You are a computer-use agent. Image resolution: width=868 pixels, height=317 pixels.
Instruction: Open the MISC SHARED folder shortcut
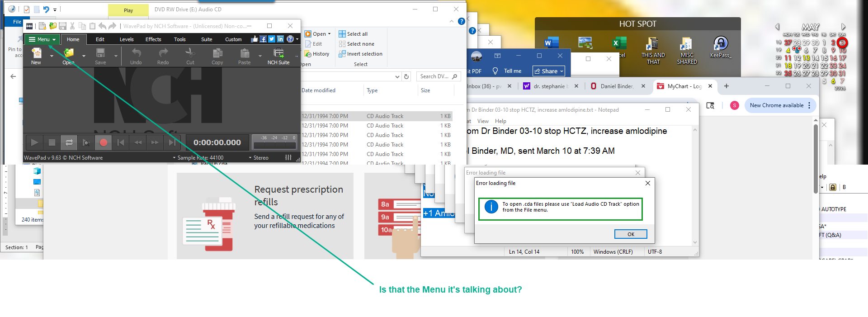click(x=687, y=50)
